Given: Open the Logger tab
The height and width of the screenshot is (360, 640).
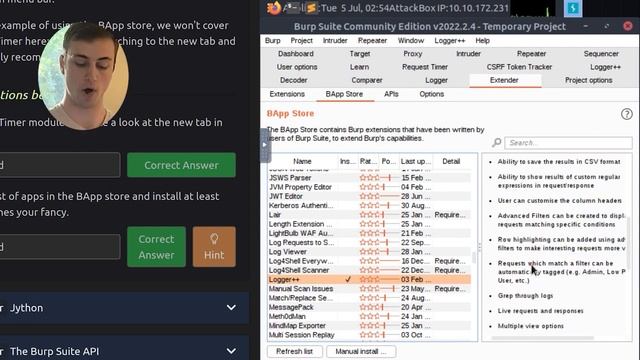Looking at the screenshot, I should click(436, 80).
